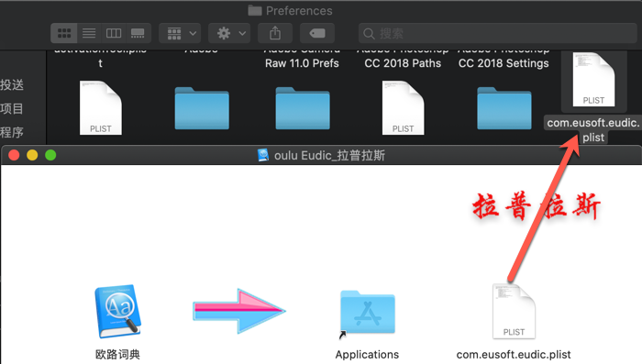Click the Edit Tags button
The width and height of the screenshot is (642, 364).
coord(317,33)
